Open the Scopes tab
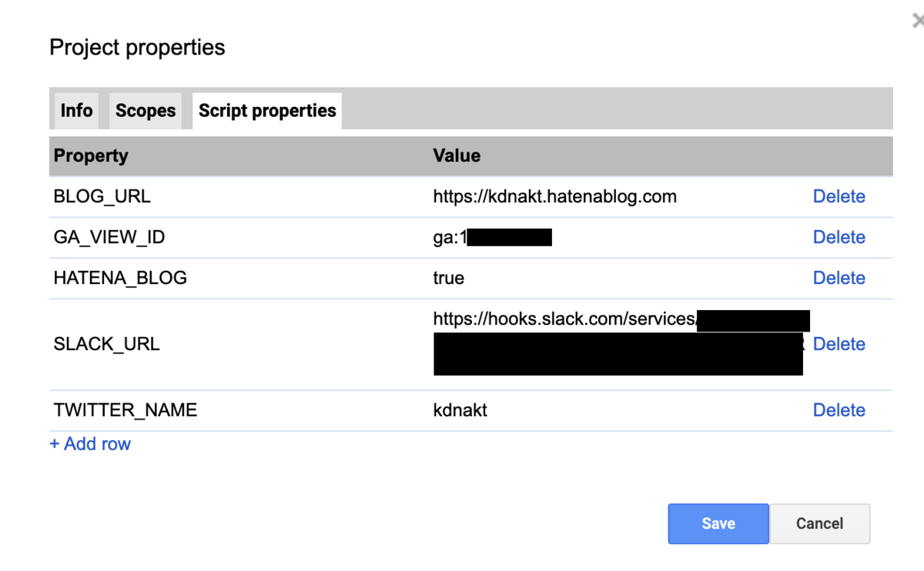The image size is (924, 571). [146, 111]
